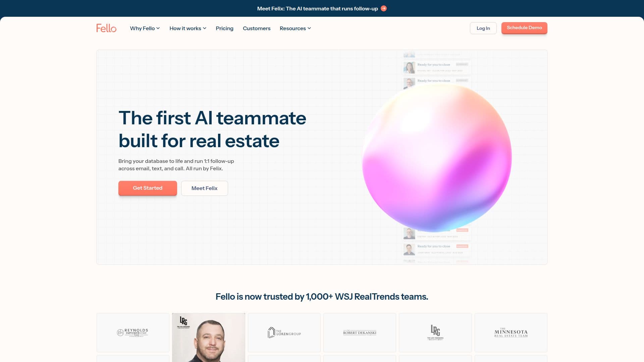
Task: Click the gradient Felix orb
Action: 437,158
